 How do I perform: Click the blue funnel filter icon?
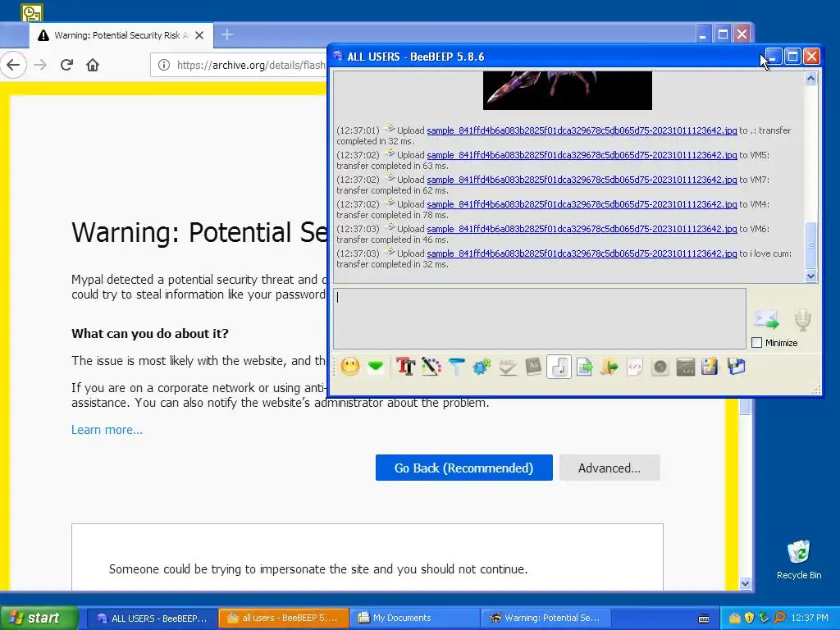456,367
